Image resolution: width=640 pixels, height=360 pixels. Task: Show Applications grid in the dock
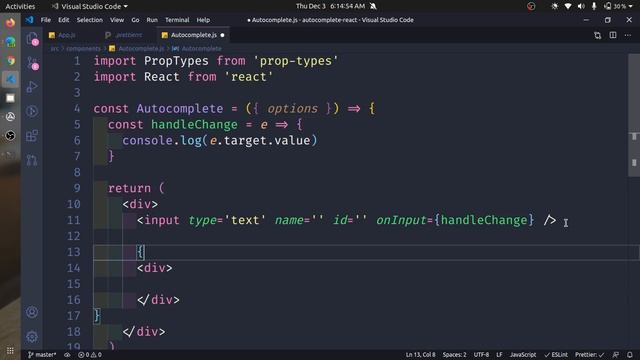(10, 351)
